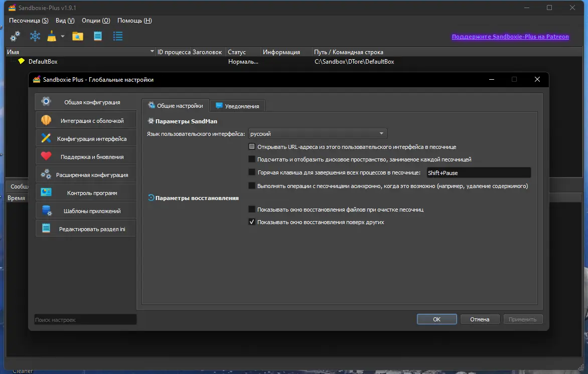Toggle asynchronous sandbox operations checkbox
This screenshot has width=588, height=374.
tap(252, 186)
